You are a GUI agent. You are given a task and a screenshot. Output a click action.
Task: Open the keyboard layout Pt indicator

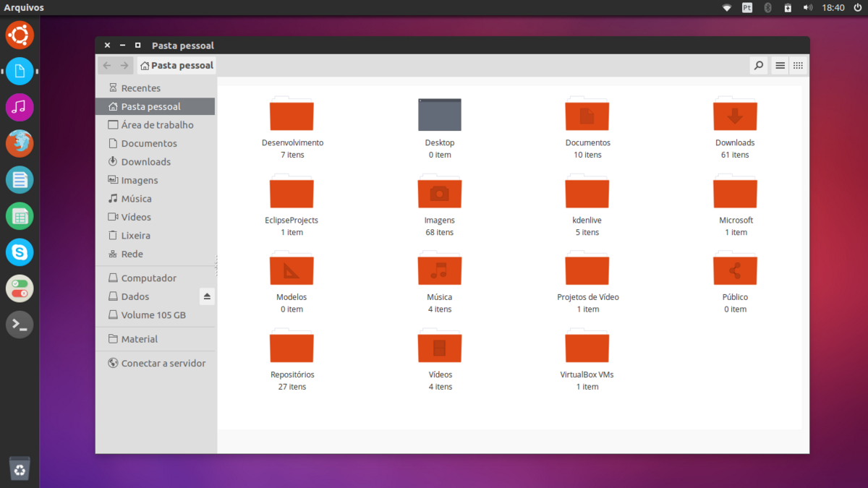747,7
